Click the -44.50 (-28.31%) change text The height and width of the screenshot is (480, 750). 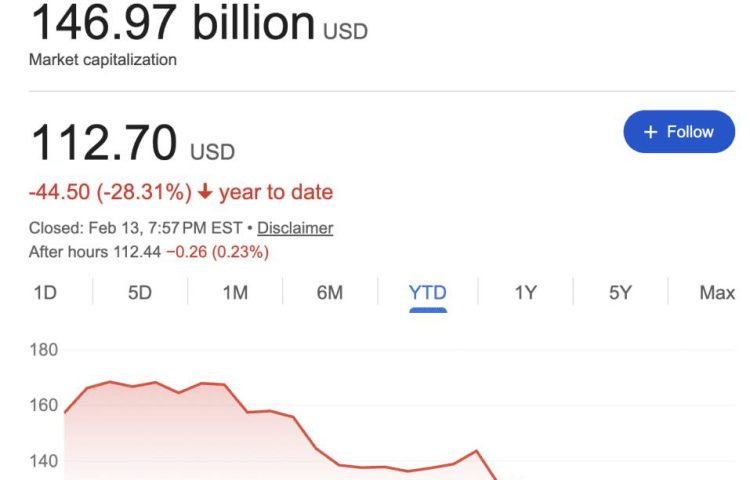click(110, 192)
